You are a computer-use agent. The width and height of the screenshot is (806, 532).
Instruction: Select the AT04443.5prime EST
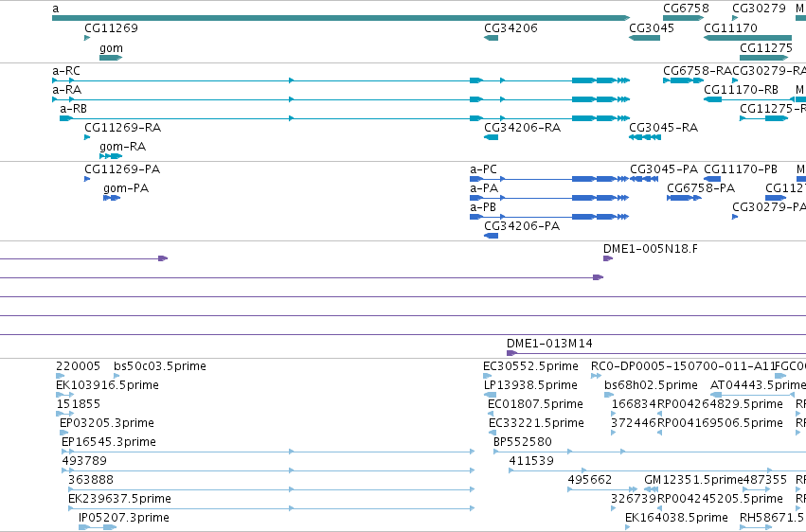pos(753,395)
